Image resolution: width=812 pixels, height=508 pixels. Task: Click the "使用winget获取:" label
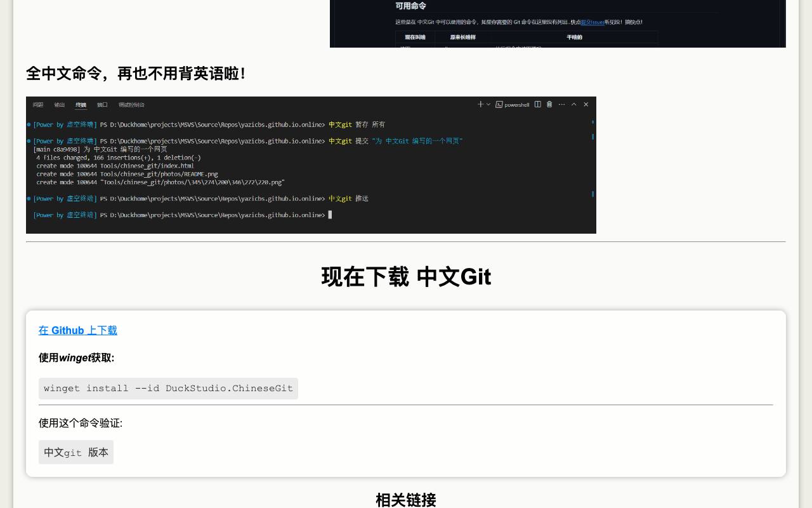pos(77,358)
